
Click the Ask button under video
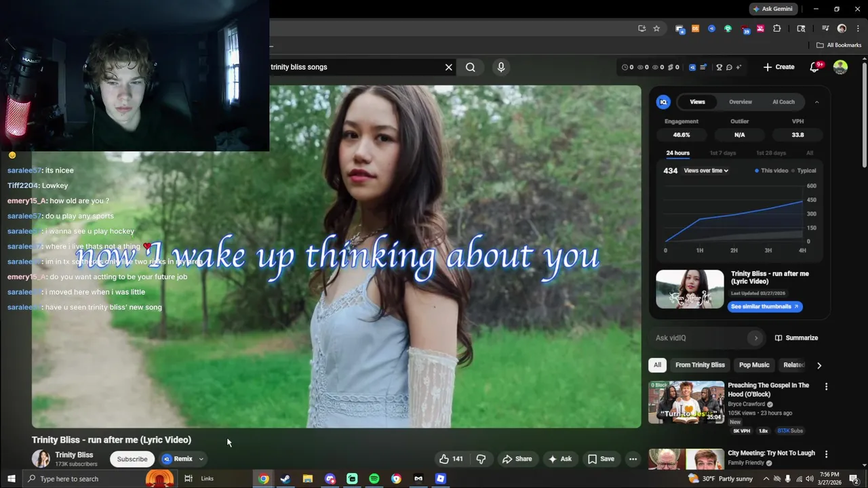(559, 459)
